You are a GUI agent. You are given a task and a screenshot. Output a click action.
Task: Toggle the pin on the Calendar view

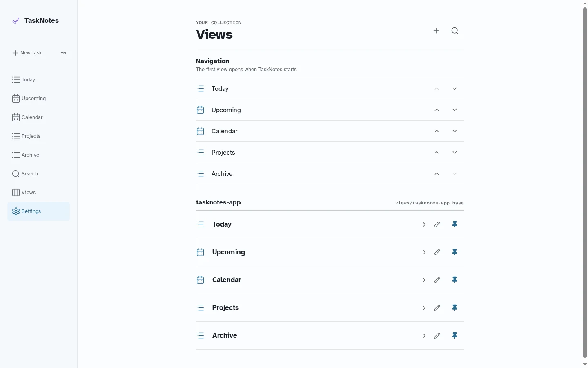455,280
